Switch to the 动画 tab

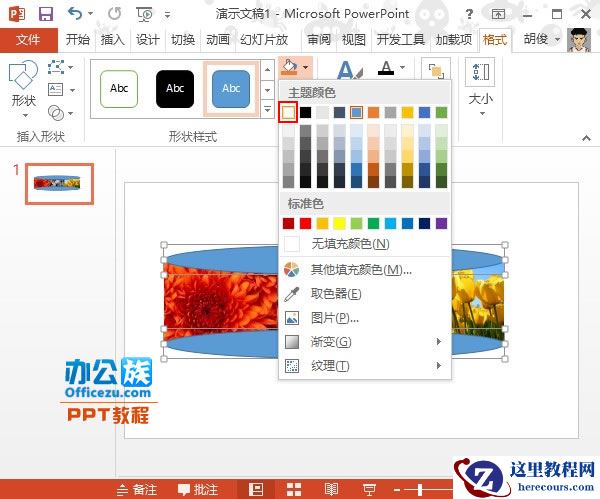coord(218,39)
